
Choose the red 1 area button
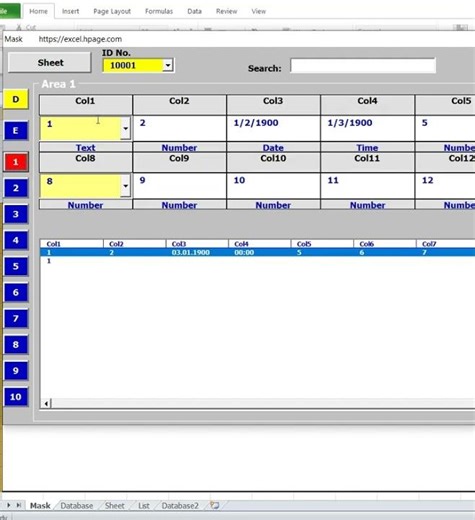16,162
